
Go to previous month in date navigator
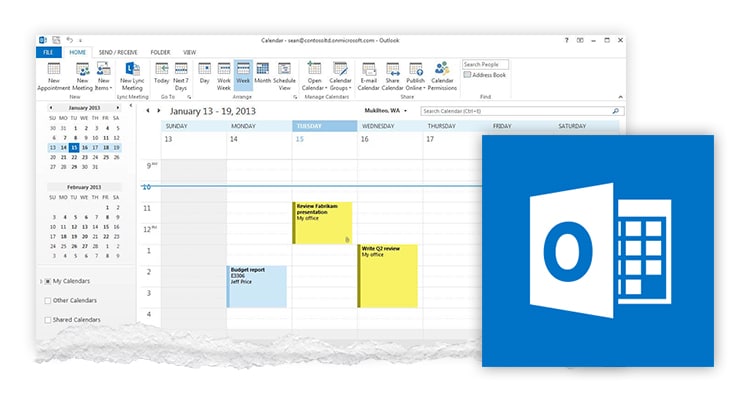[51, 108]
